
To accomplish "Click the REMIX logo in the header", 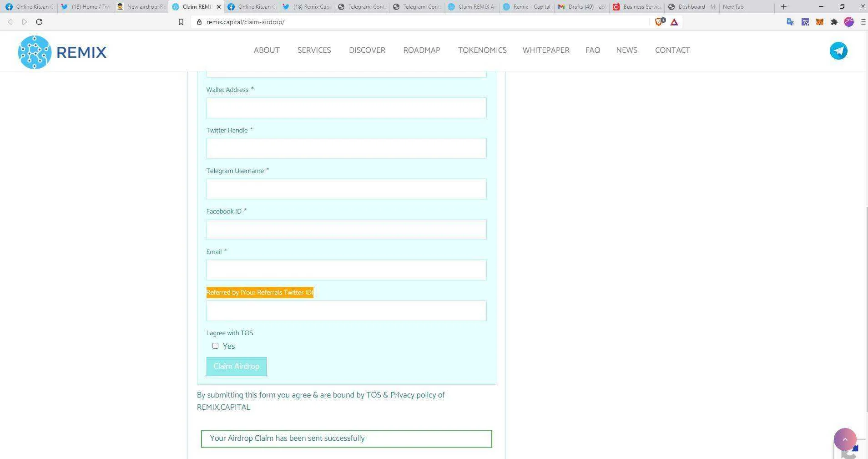I will 62,52.
